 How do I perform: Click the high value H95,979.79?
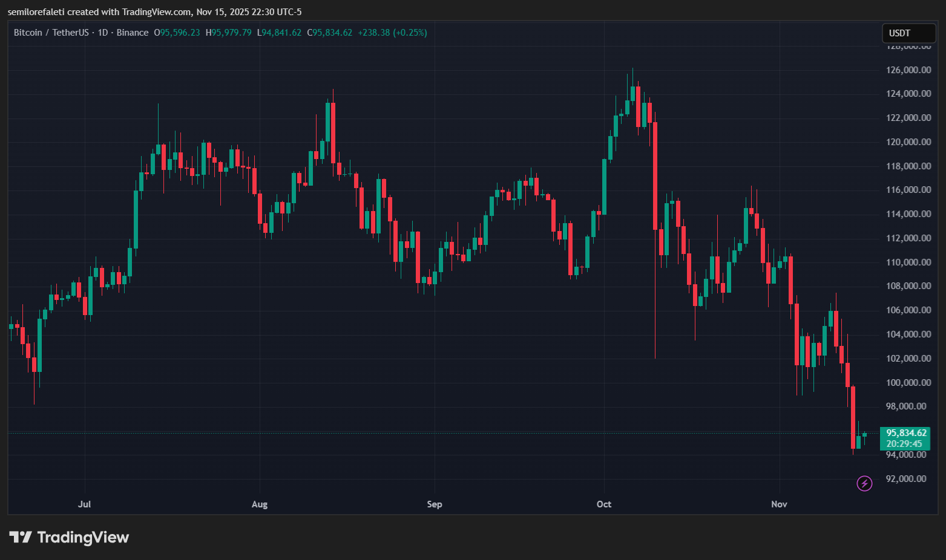pos(228,33)
